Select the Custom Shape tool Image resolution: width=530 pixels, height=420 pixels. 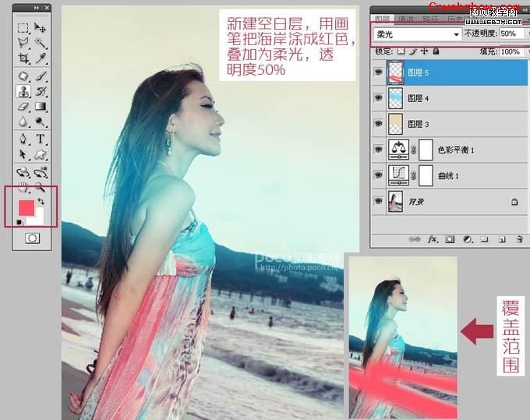point(40,154)
